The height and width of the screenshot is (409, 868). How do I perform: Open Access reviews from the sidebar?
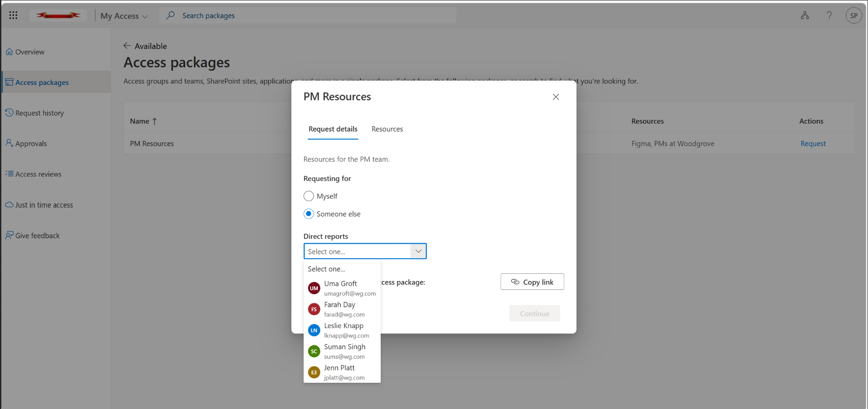[x=38, y=174]
